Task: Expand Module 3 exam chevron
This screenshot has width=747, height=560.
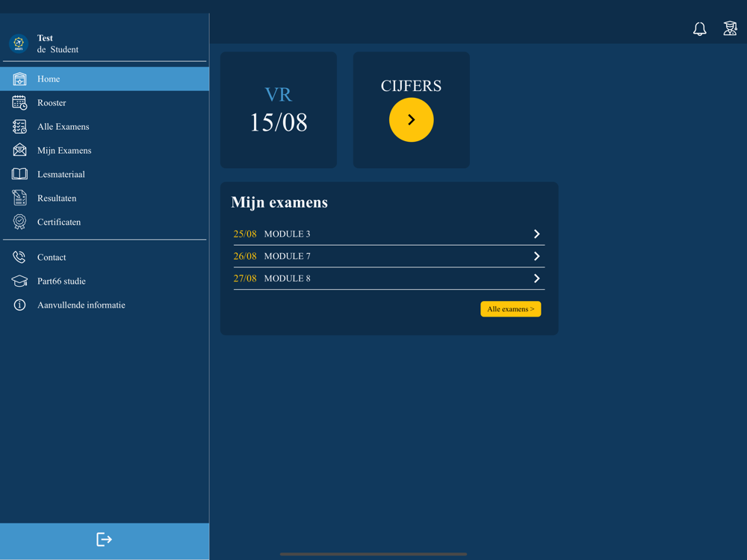Action: tap(536, 234)
